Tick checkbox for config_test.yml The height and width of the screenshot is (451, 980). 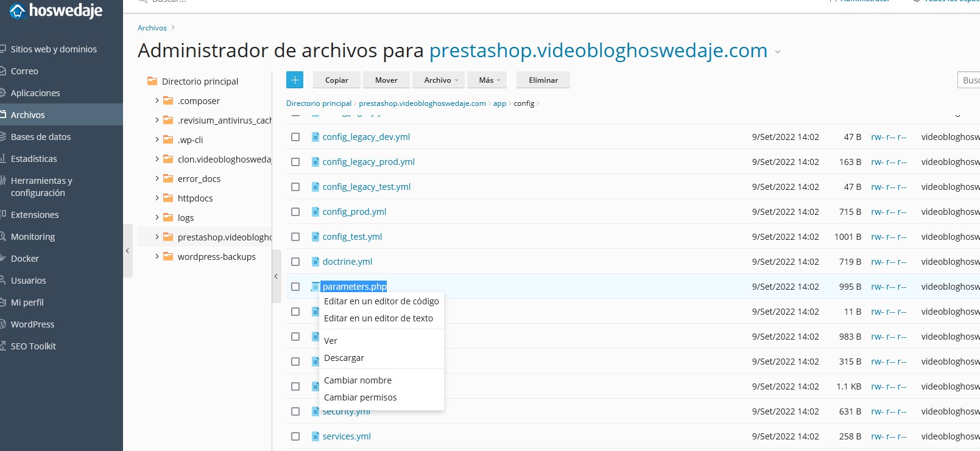pos(295,237)
